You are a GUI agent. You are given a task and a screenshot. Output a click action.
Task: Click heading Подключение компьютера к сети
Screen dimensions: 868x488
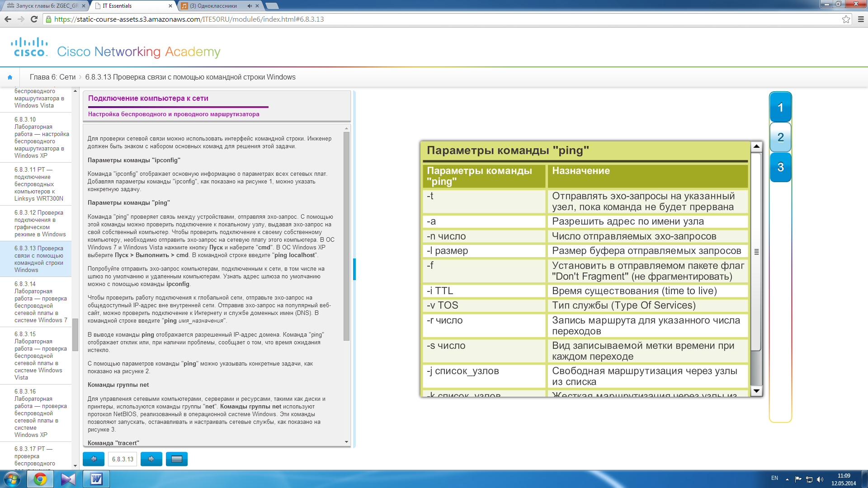pos(148,98)
